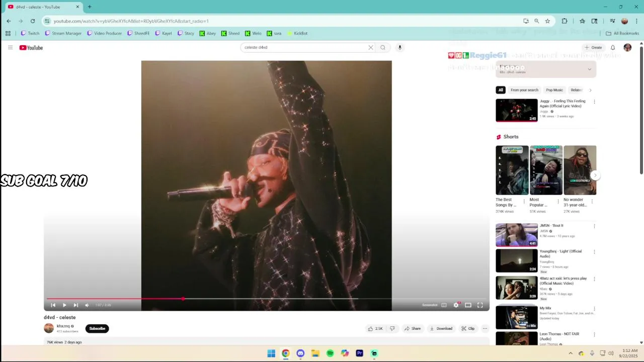Image resolution: width=644 pixels, height=362 pixels.
Task: Open a new Chrome tab
Action: tap(90, 7)
